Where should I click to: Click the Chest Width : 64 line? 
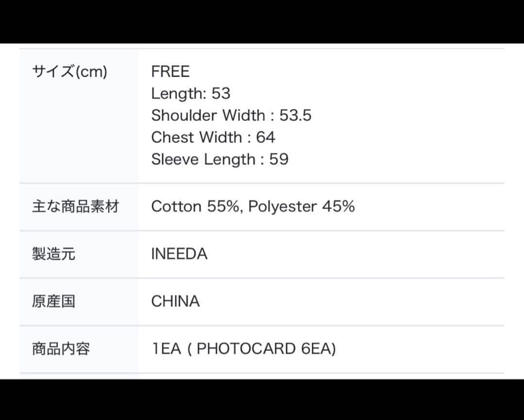[213, 137]
